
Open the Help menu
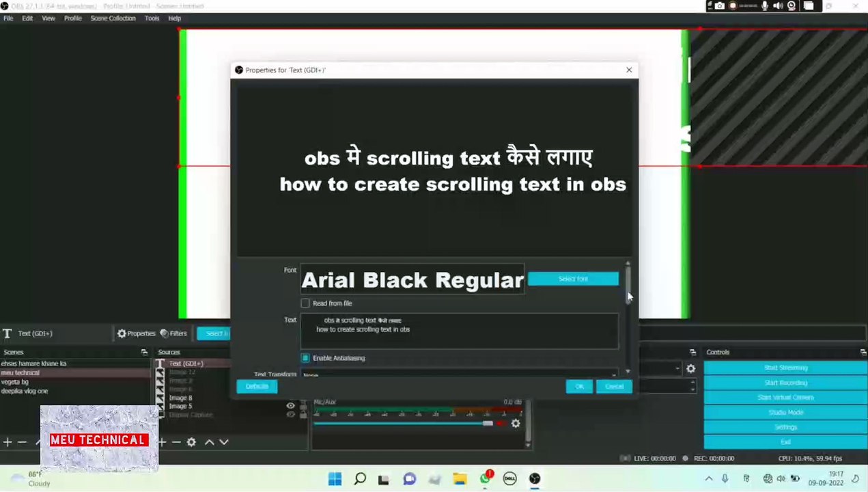coord(175,18)
